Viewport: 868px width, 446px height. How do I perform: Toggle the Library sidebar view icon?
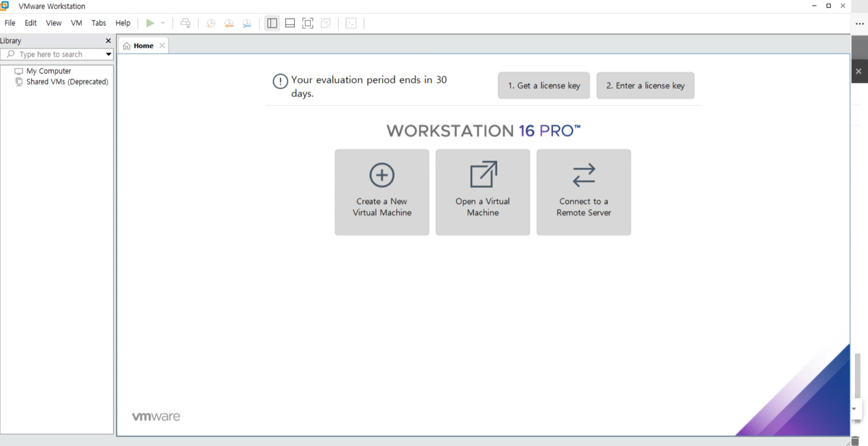[x=272, y=23]
